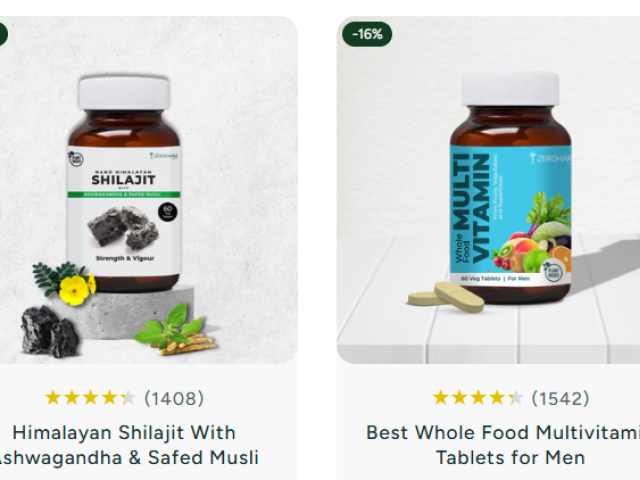Viewport: 640px width, 480px height.
Task: Click the Zeroharm logo on Multivitamin bottle
Action: point(550,158)
